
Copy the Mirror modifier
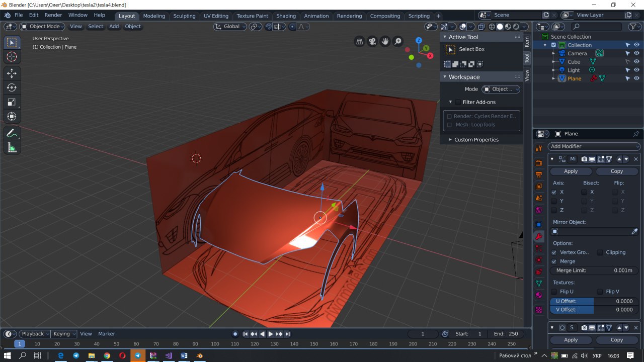[x=617, y=171]
